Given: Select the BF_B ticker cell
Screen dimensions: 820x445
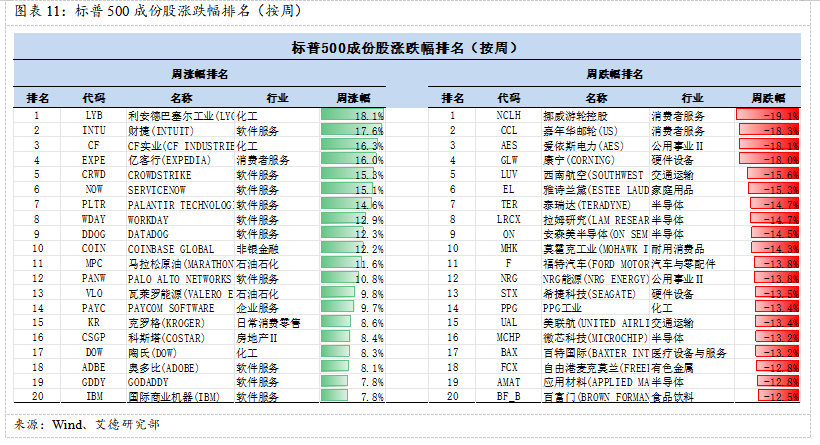Looking at the screenshot, I should 508,396.
